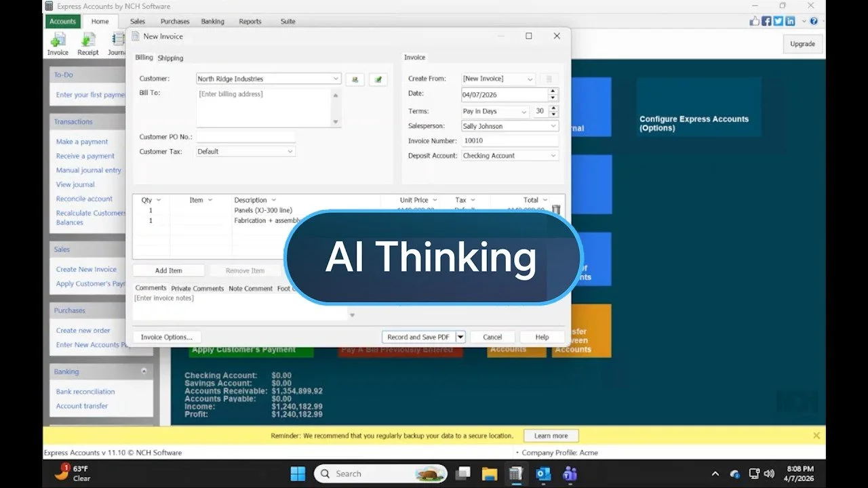Click the green Accounts menu button
This screenshot has width=868, height=488.
pyautogui.click(x=63, y=22)
